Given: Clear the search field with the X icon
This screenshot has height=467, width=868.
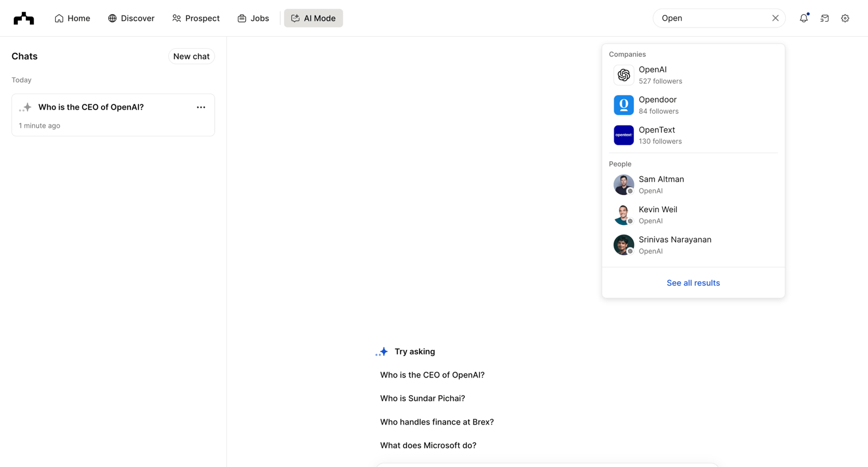Looking at the screenshot, I should click(x=775, y=18).
